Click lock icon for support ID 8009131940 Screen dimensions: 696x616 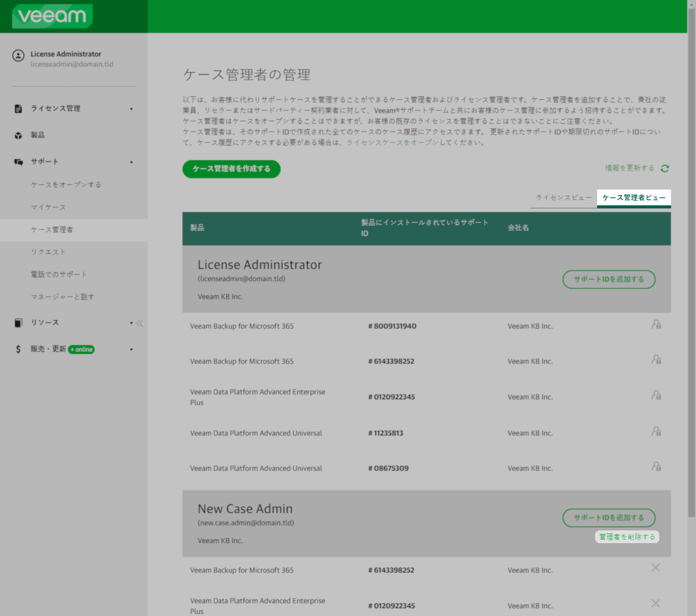click(656, 325)
